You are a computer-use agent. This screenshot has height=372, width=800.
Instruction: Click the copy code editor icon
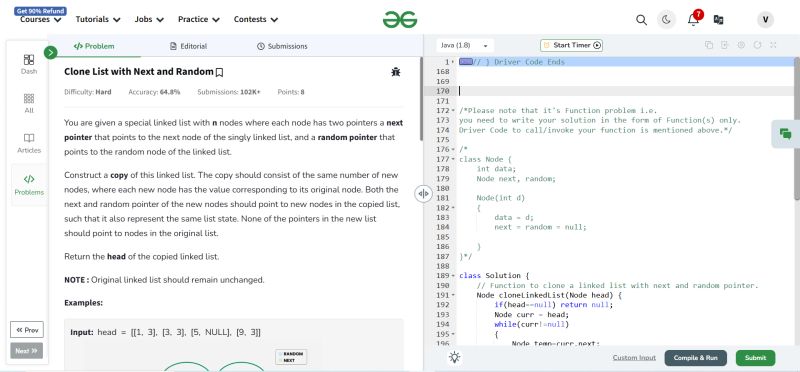(709, 45)
